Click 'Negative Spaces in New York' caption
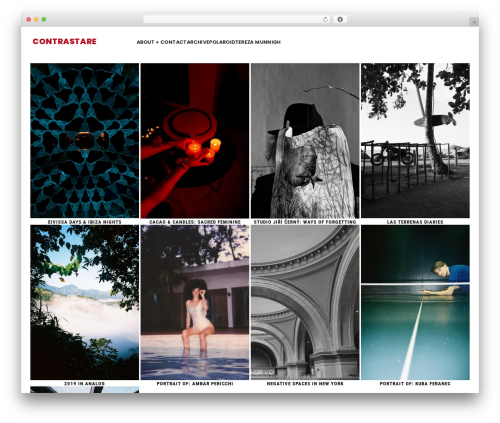Screen dimensions: 500x423 [305, 384]
